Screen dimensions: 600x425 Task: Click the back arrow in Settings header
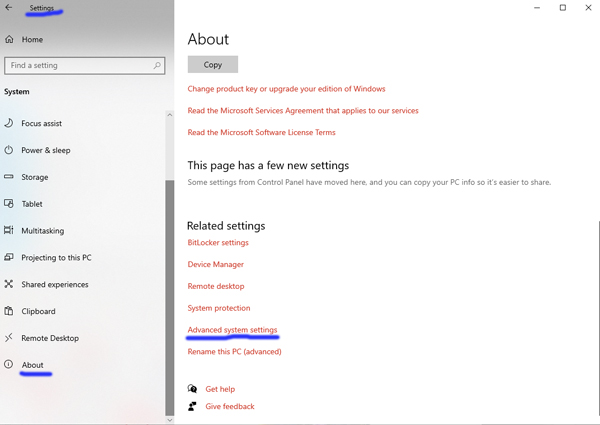(9, 7)
